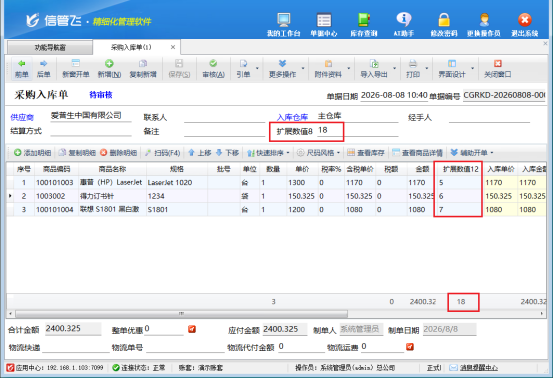The width and height of the screenshot is (553, 379).
Task: Switch to the 功能导航窗 tab
Action: click(50, 47)
